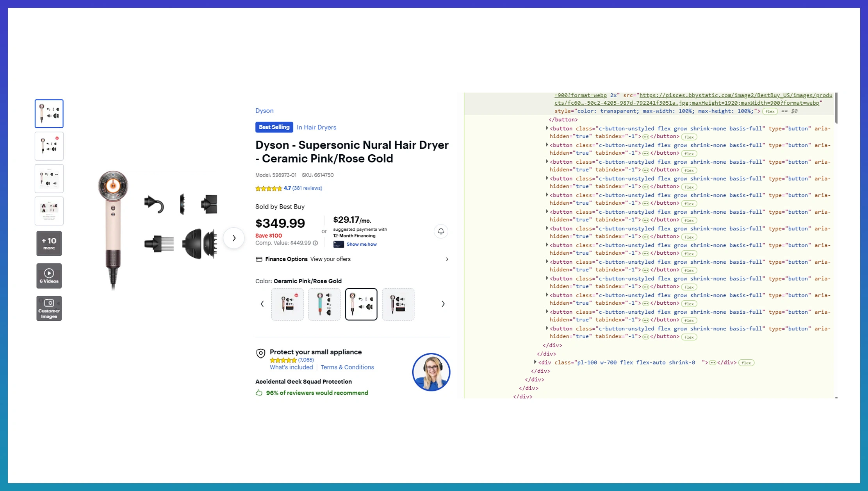Click the next image arrow on main photo
The height and width of the screenshot is (491, 868).
(234, 238)
